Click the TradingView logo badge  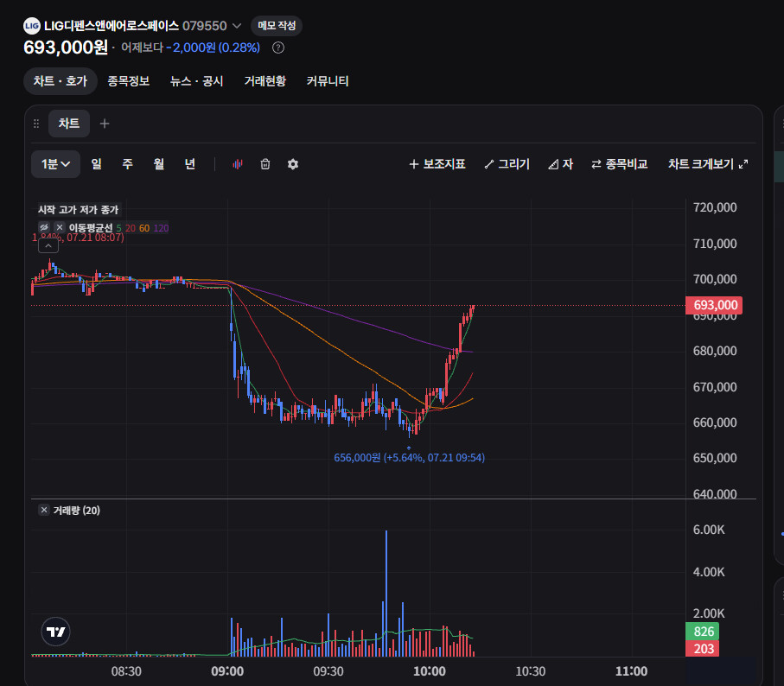(55, 632)
